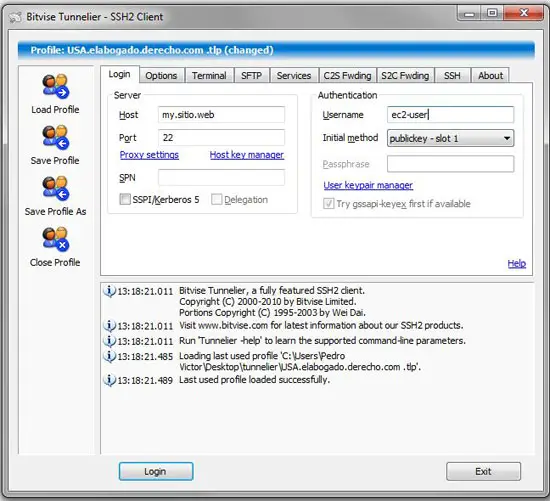Screen dimensions: 550x501
Task: Click the Exit button
Action: click(x=483, y=471)
